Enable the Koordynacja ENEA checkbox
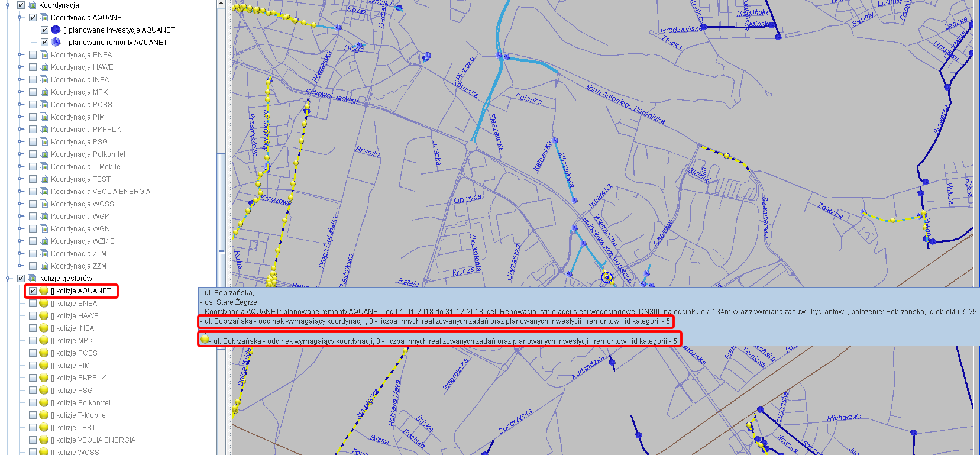Image resolution: width=980 pixels, height=455 pixels. coord(33,54)
